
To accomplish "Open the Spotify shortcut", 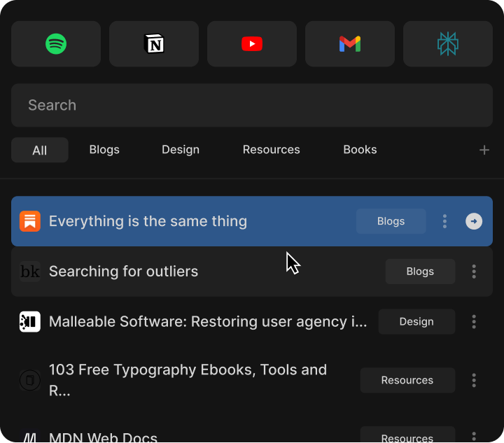I will [56, 44].
